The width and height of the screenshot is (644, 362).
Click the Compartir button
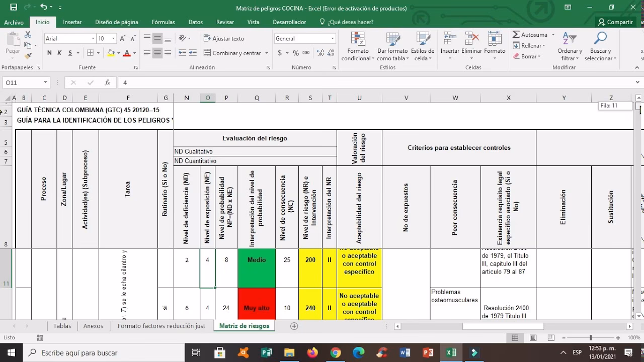tap(615, 22)
